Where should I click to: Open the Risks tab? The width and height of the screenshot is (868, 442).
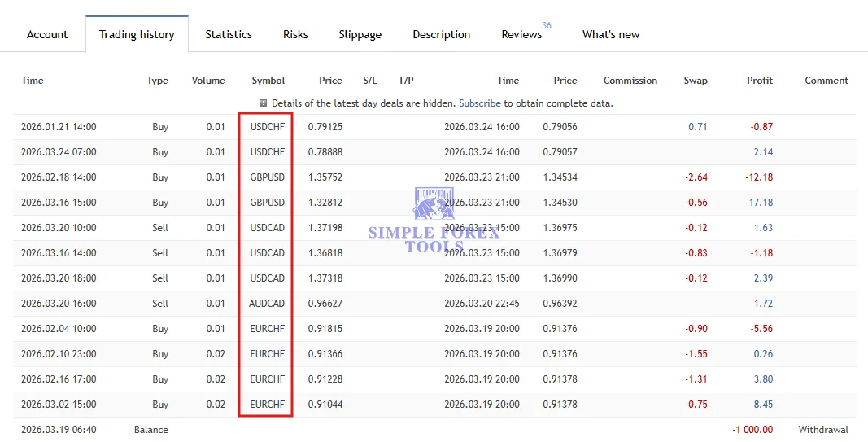(295, 34)
